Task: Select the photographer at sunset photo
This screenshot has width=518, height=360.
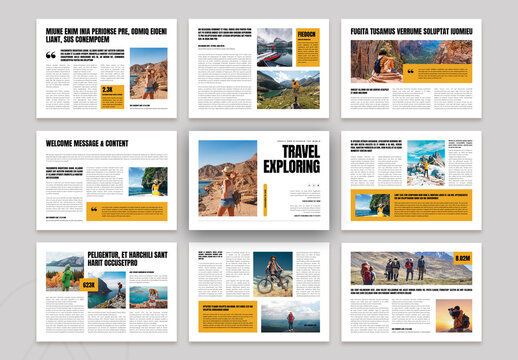Action: click(454, 316)
